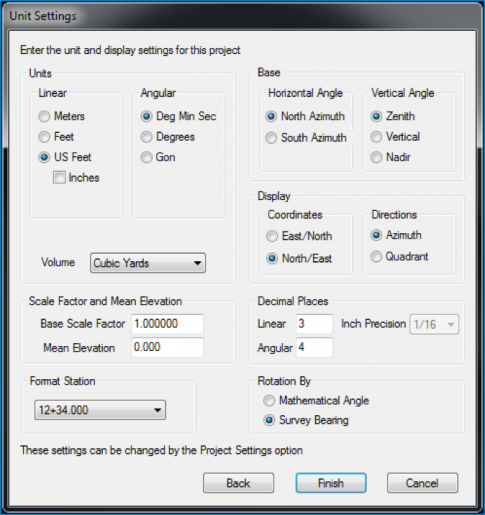Screen dimensions: 485x515
Task: Expand the Format Station dropdown
Action: tap(100, 410)
